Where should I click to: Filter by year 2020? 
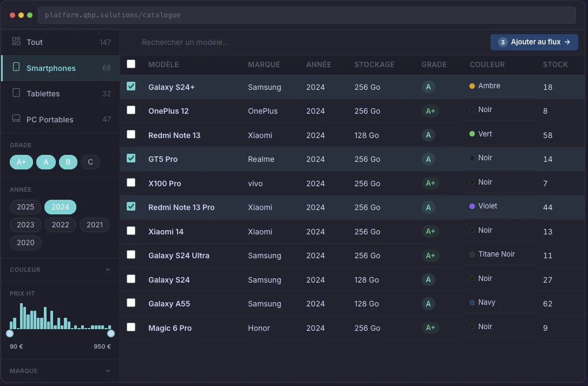(25, 243)
